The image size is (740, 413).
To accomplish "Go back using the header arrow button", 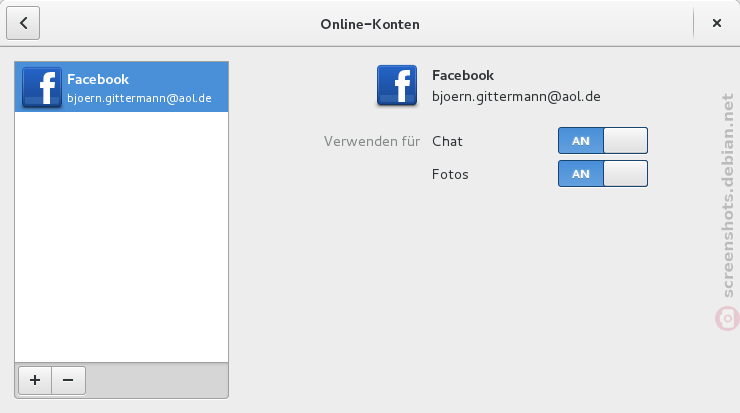I will pyautogui.click(x=23, y=23).
